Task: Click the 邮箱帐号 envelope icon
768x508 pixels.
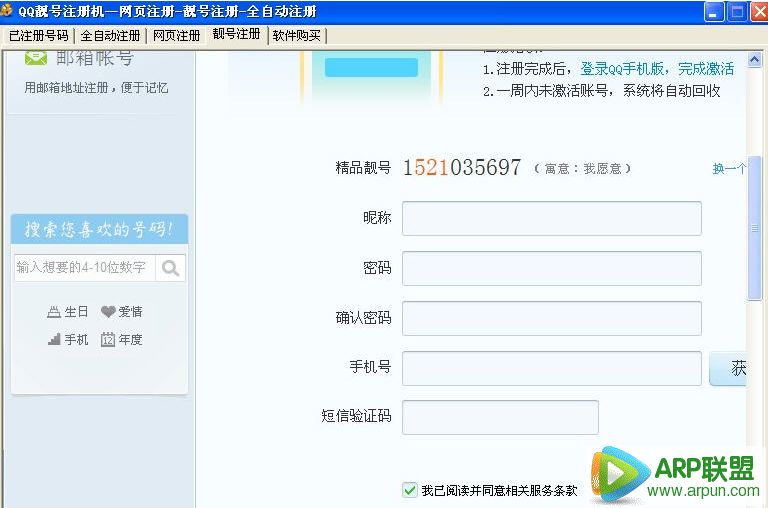Action: [36, 58]
